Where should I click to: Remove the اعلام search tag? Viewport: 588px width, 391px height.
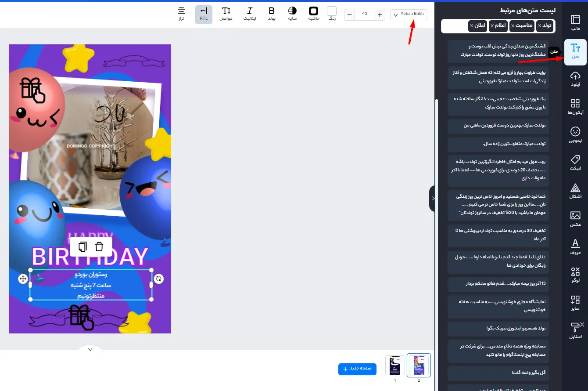point(492,26)
